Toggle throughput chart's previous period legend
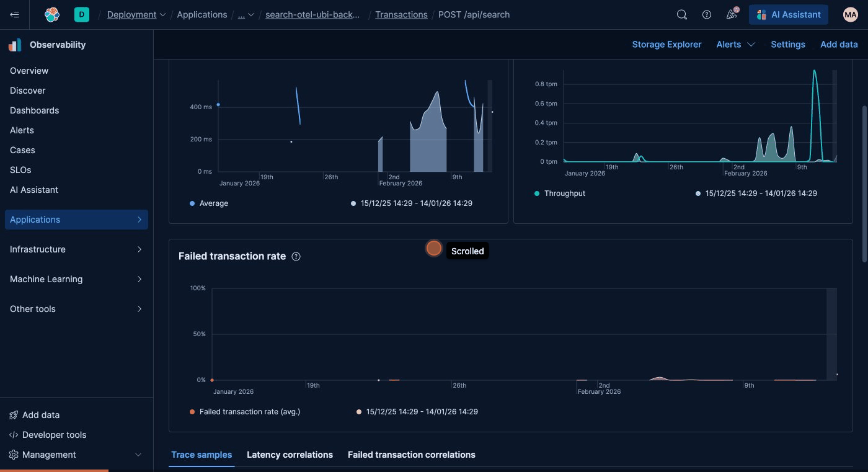The width and height of the screenshot is (868, 472). (756, 194)
